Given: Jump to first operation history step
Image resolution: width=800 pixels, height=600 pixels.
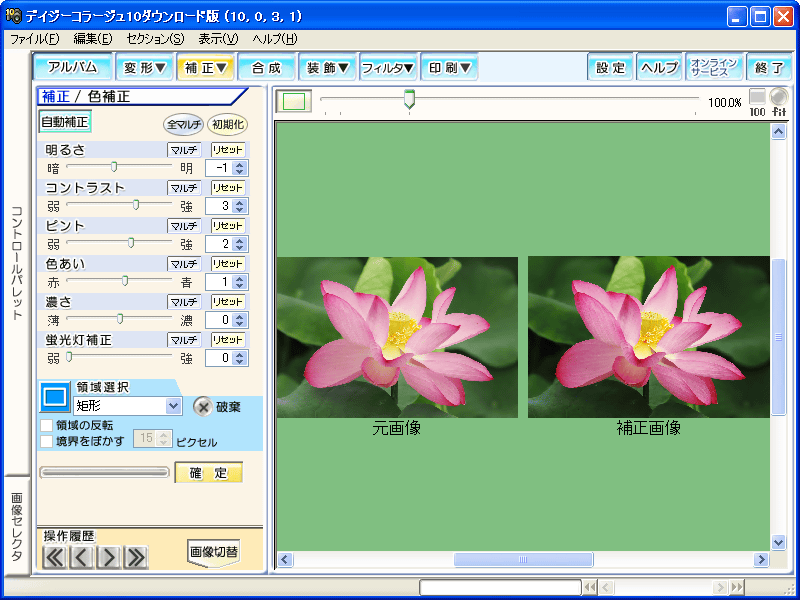Looking at the screenshot, I should (54, 557).
